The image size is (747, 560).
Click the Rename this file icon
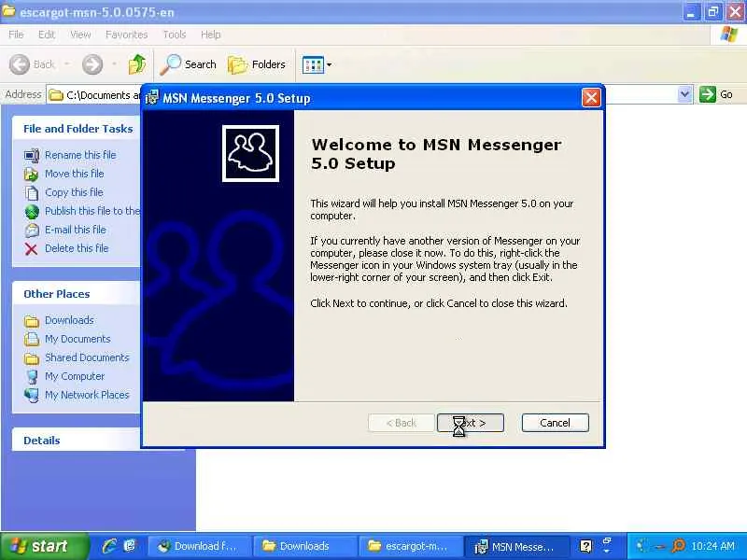(32, 155)
